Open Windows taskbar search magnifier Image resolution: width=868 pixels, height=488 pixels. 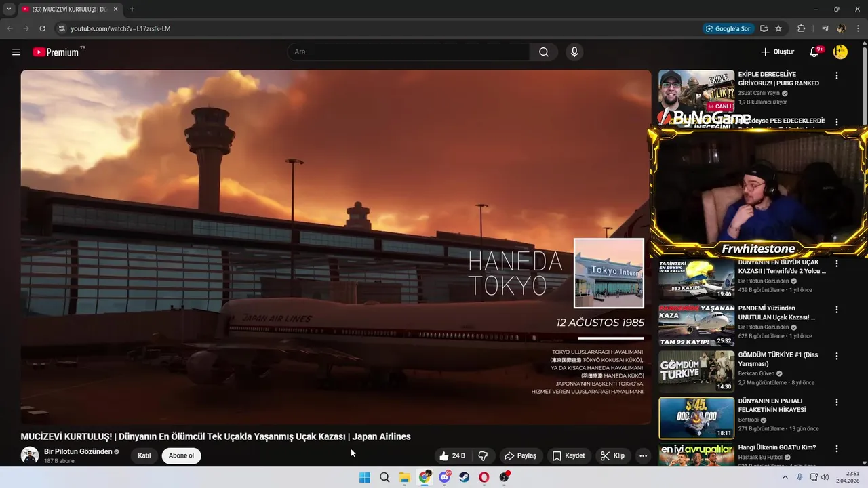click(x=384, y=477)
